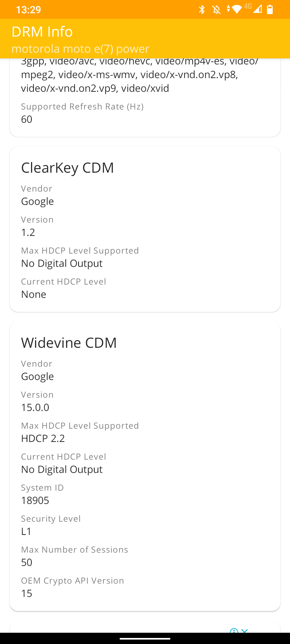Tap Widevine version 15.0.0
Screen dimensions: 290x644
tap(35, 407)
